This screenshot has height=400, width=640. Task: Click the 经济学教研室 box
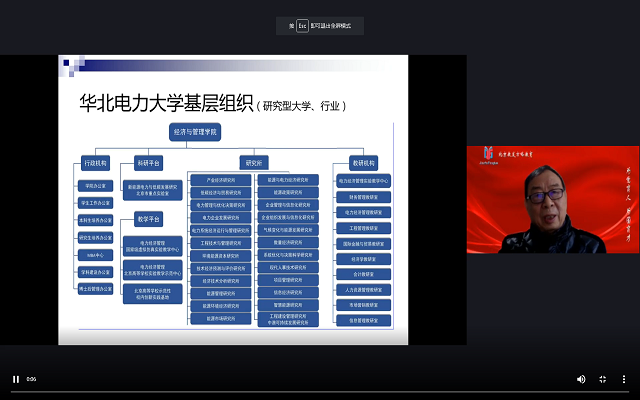pos(363,259)
